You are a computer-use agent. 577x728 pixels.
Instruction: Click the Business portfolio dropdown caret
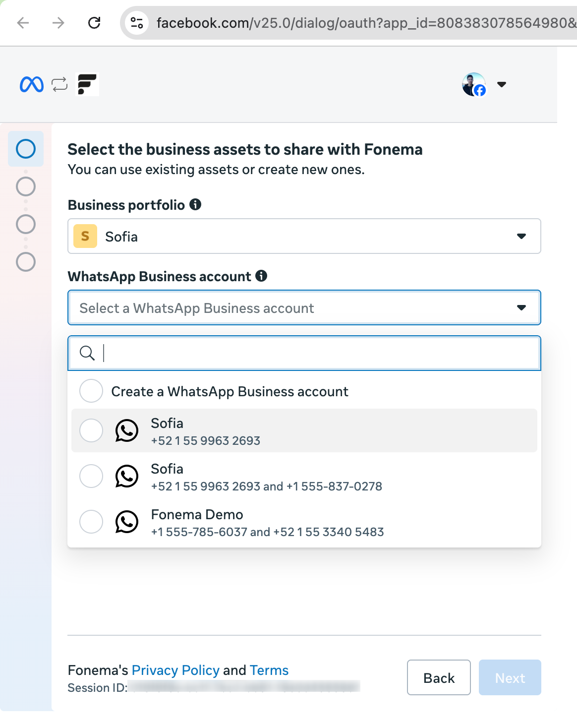coord(521,236)
